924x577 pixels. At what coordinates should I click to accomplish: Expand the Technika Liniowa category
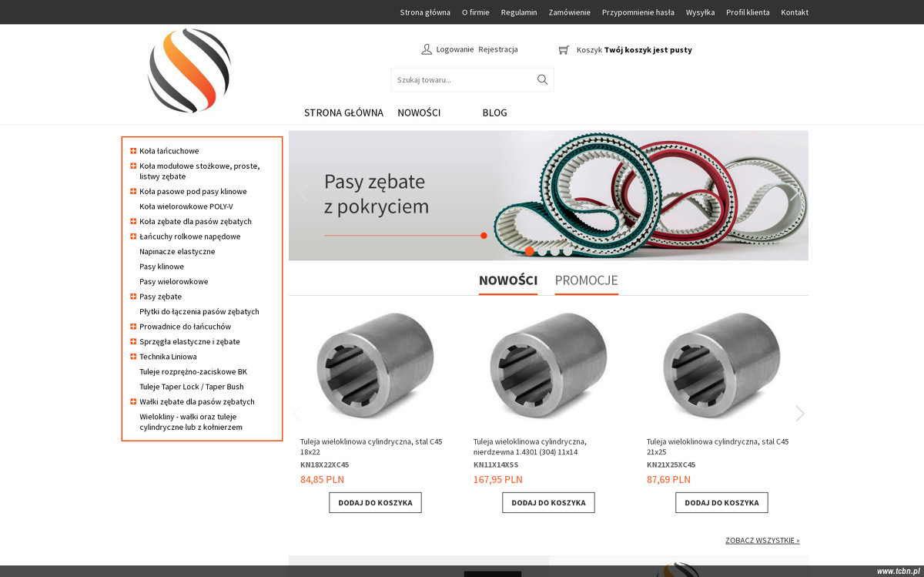coord(133,357)
